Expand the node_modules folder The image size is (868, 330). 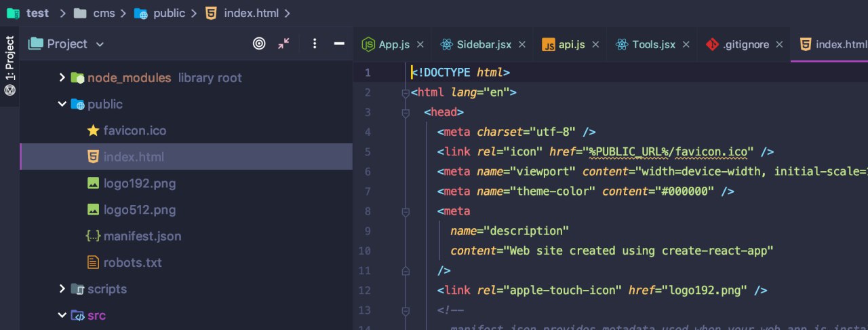tap(62, 78)
